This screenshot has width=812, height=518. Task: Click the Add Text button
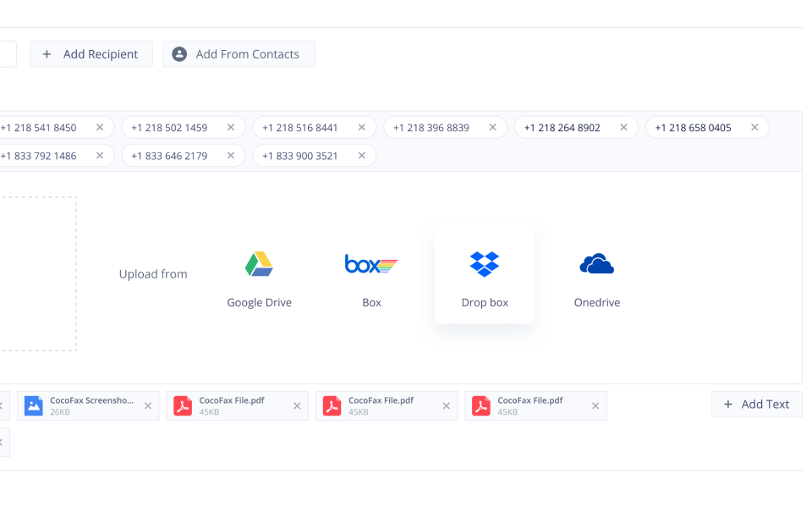click(756, 404)
